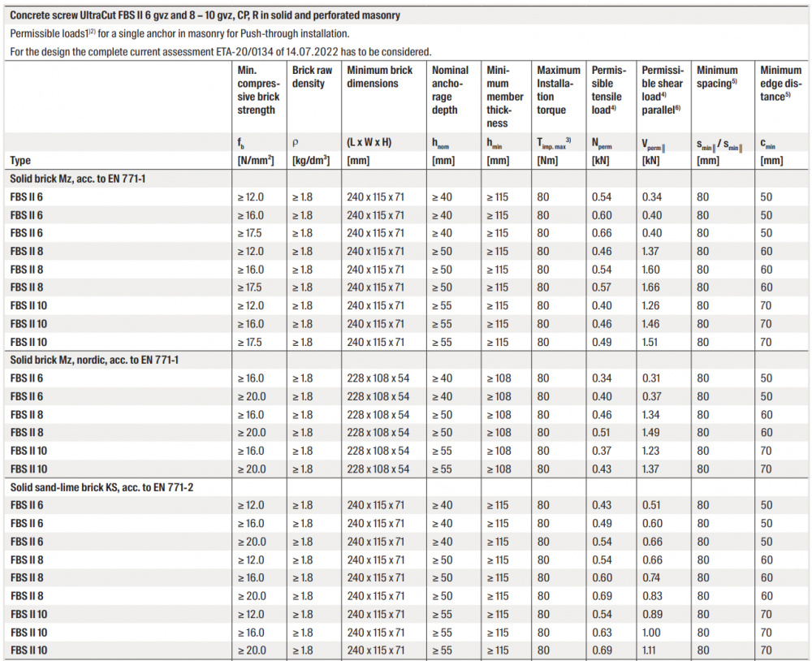Viewport: 812px width, 661px height.
Task: Click the 'Type' row label in the header
Action: click(x=20, y=161)
